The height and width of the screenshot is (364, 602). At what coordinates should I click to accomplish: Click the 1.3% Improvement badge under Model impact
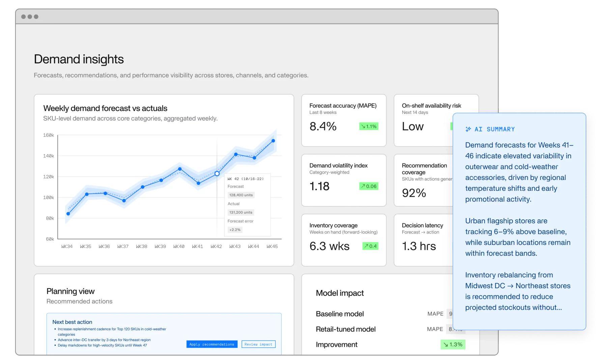(453, 344)
